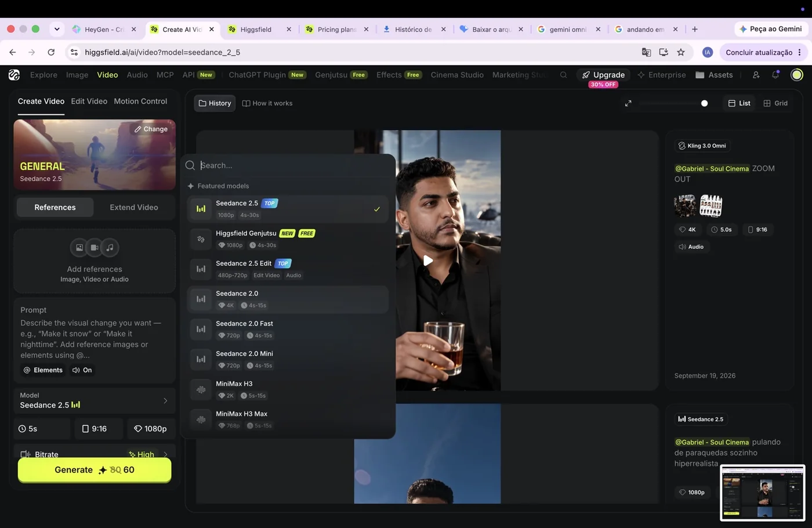Open the 1080p resolution dropdown

pos(151,429)
